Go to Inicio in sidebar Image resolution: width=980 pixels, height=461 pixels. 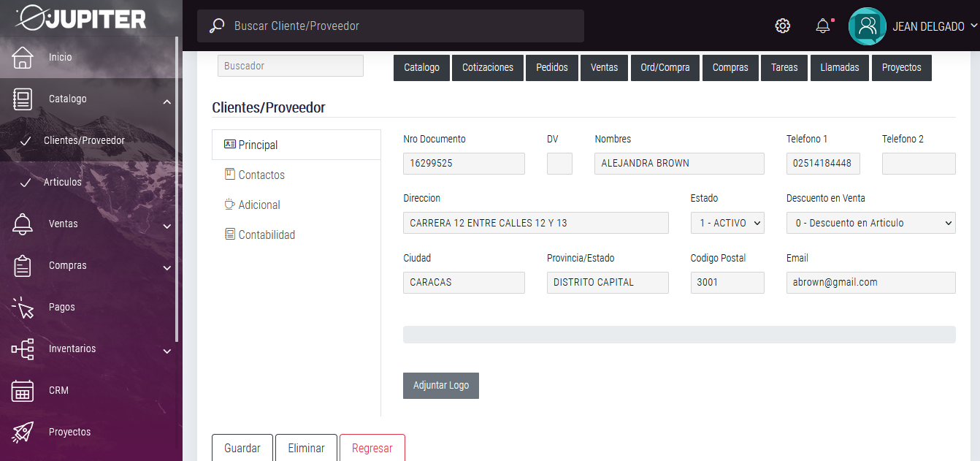point(61,57)
